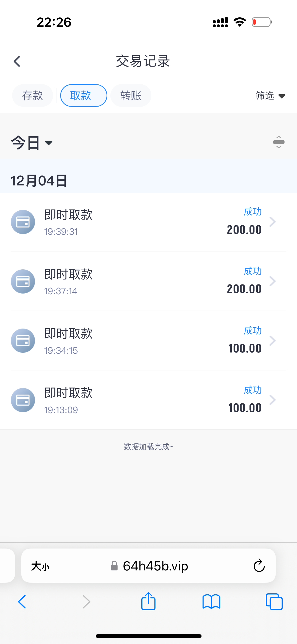Go back with Safari's back arrow
This screenshot has width=297, height=644.
pyautogui.click(x=22, y=601)
